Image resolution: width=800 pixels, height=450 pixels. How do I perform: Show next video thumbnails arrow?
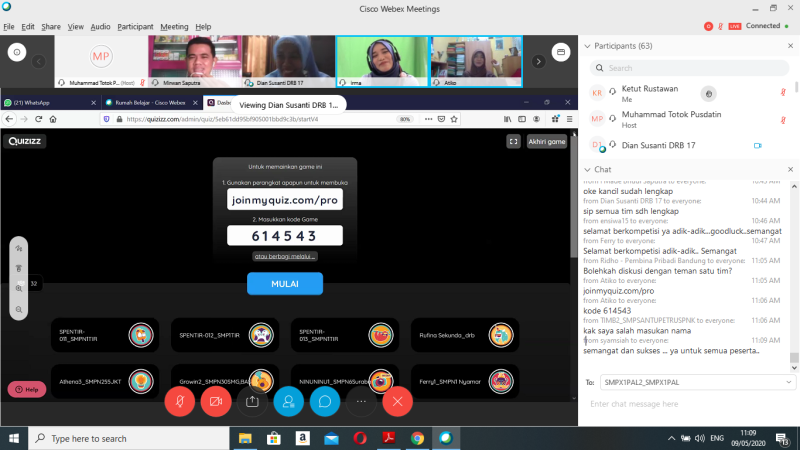538,61
